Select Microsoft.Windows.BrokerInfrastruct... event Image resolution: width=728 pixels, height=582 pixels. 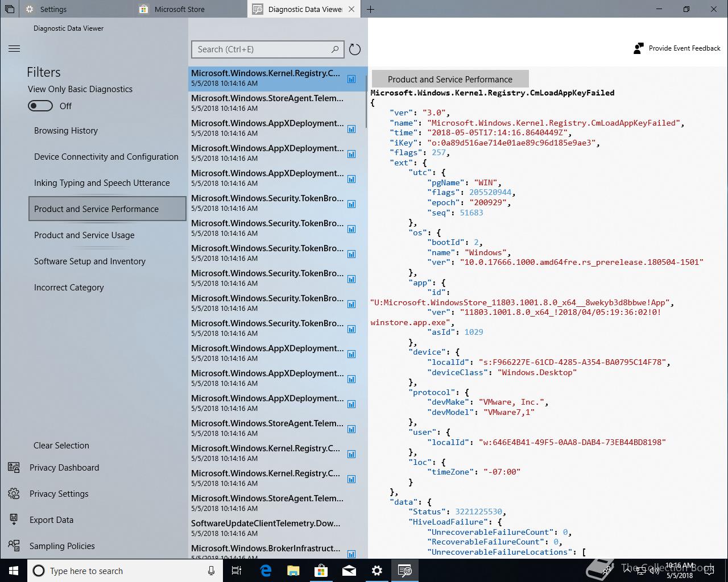coord(278,551)
